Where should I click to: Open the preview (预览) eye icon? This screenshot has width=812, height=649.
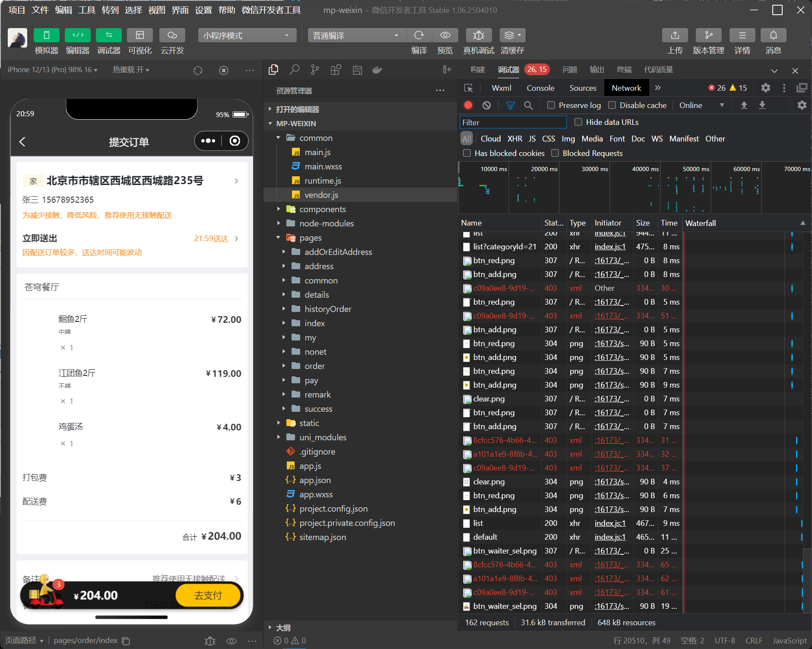pyautogui.click(x=445, y=35)
